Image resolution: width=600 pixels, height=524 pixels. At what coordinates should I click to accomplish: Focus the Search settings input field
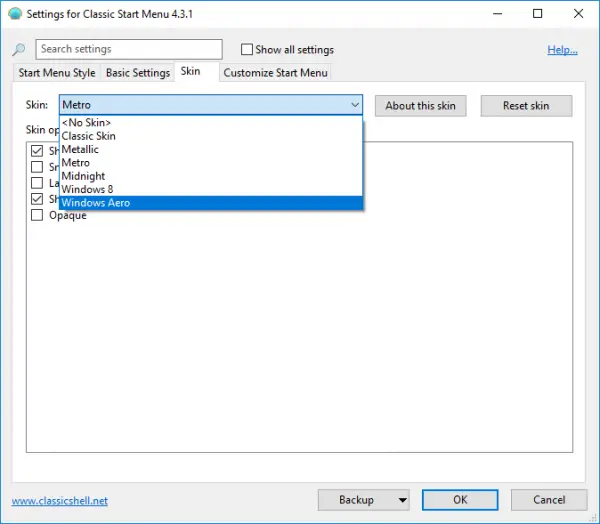[129, 49]
